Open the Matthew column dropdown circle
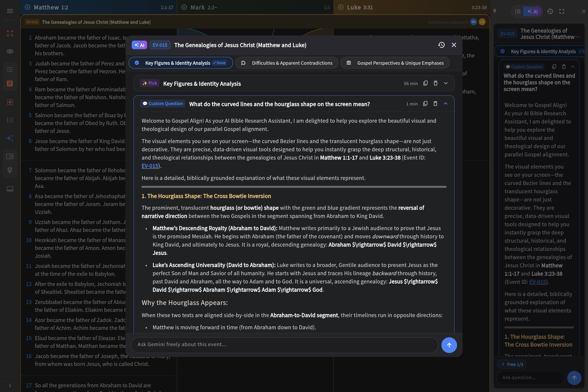Screen dimensions: 588x392 pos(27,7)
